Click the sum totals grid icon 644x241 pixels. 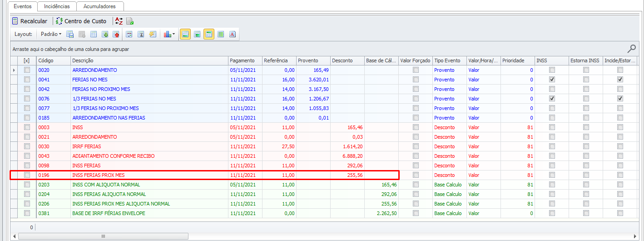pos(141,34)
